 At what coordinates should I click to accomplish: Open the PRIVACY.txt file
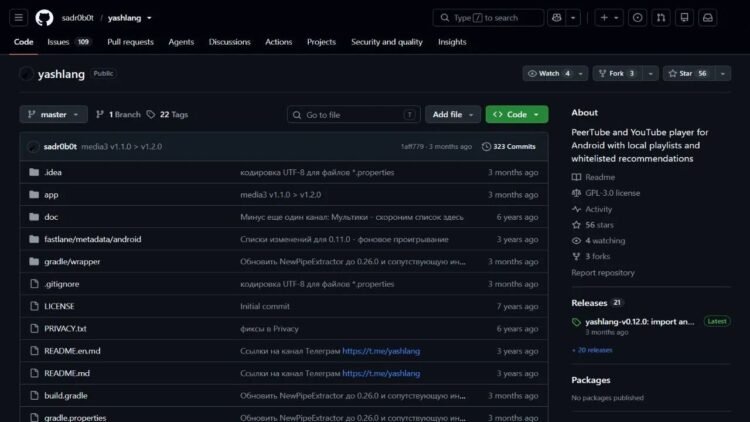tap(65, 329)
